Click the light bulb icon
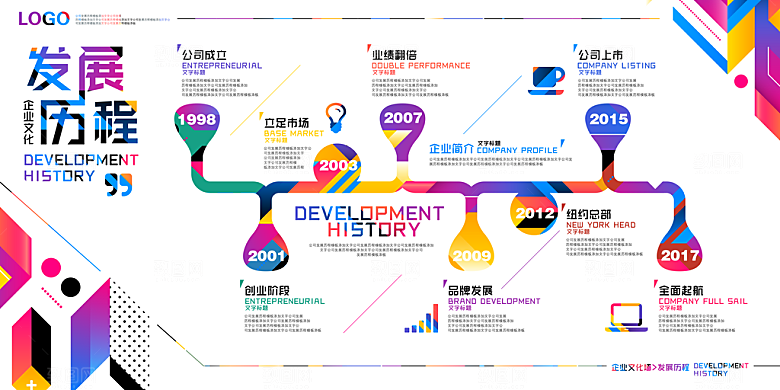780x390 pixels. pos(336,118)
